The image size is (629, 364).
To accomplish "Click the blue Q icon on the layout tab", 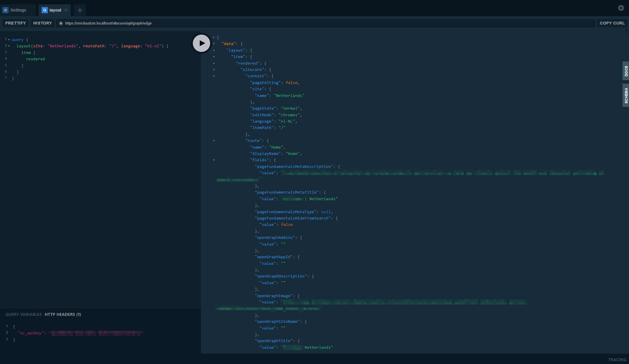I will pos(45,10).
